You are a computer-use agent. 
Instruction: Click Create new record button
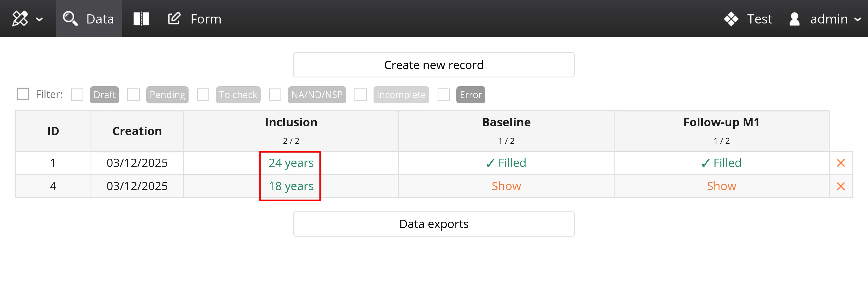click(434, 65)
